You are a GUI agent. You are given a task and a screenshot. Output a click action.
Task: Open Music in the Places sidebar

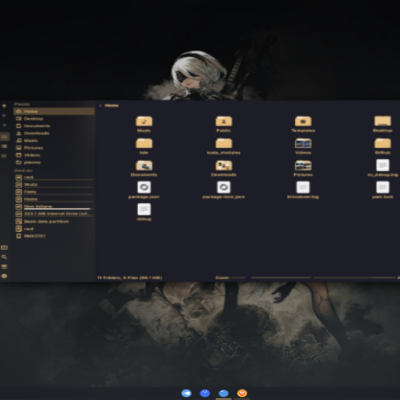click(54, 141)
